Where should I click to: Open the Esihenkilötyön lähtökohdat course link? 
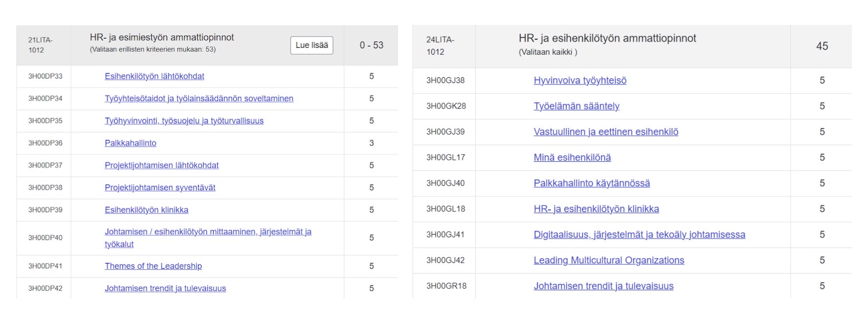pos(154,76)
